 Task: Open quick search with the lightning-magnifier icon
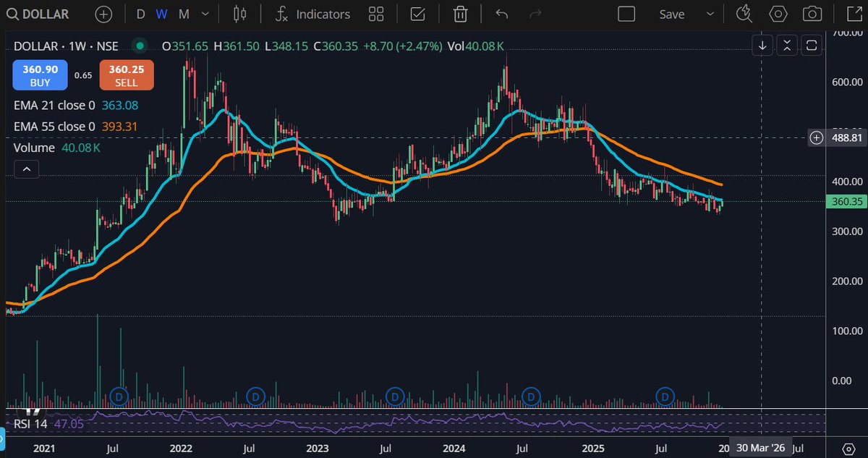(x=744, y=14)
